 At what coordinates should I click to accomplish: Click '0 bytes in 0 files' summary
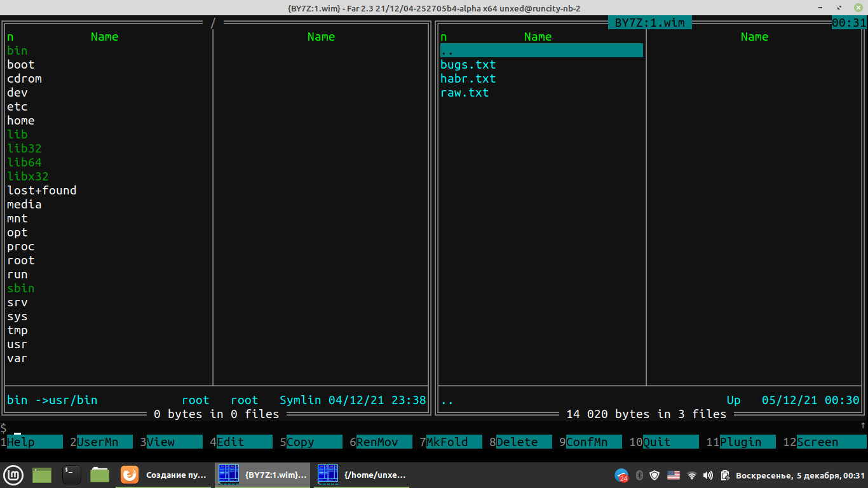(217, 414)
